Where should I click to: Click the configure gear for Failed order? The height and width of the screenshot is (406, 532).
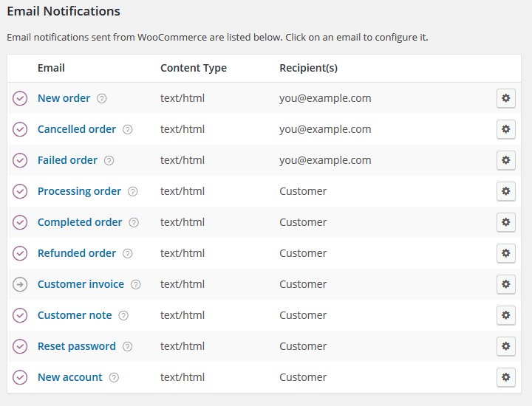tap(505, 160)
